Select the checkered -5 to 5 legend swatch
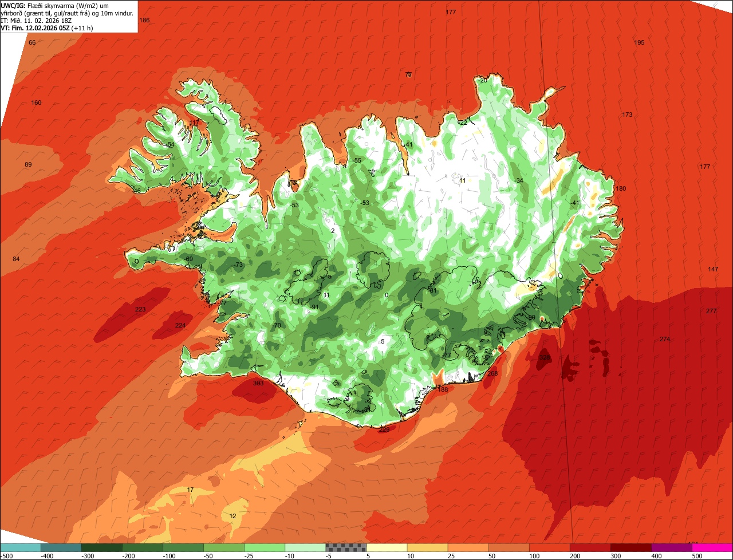The image size is (733, 560). coord(346,547)
